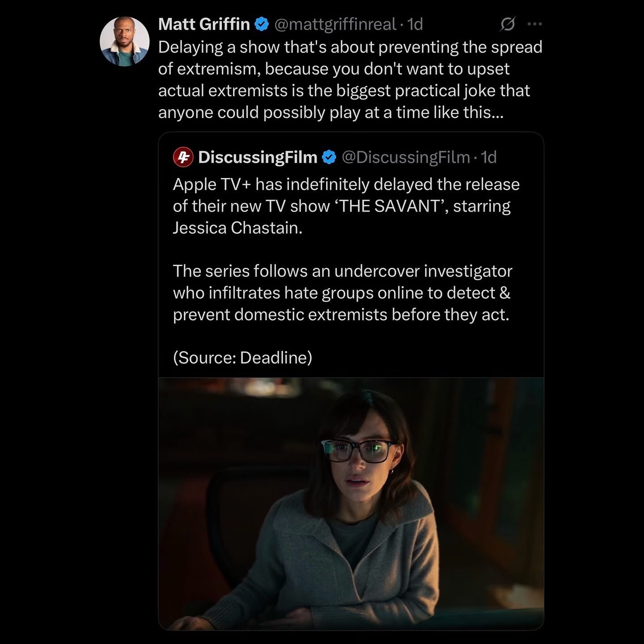644x644 pixels.
Task: Open the image of the woman in glasses
Action: pyautogui.click(x=351, y=504)
